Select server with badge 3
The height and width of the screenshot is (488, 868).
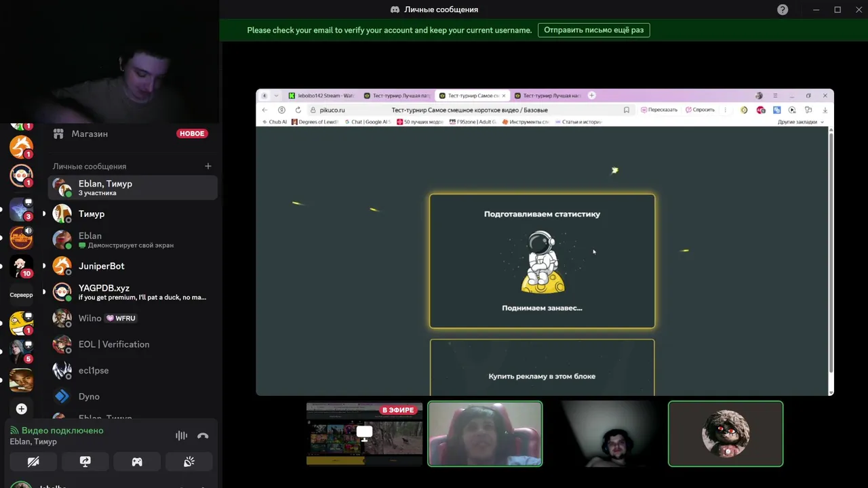[x=21, y=209]
